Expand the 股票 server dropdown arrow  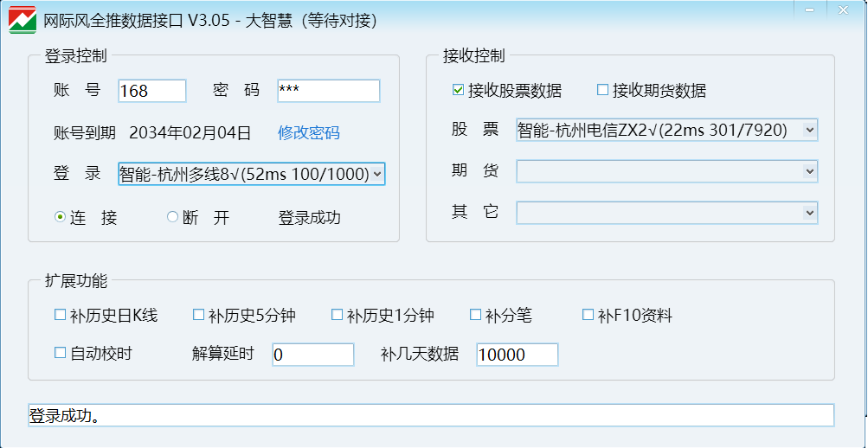[810, 130]
